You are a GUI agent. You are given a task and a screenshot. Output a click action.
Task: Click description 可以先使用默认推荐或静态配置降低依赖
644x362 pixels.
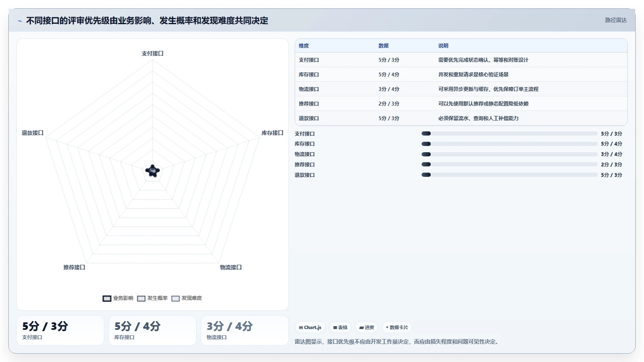coord(483,104)
